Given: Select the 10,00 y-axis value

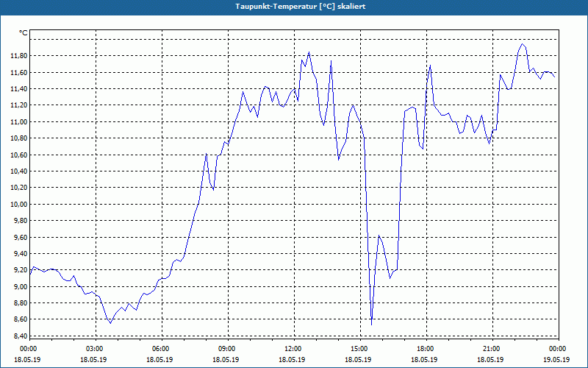Looking at the screenshot, I should 19,205.
